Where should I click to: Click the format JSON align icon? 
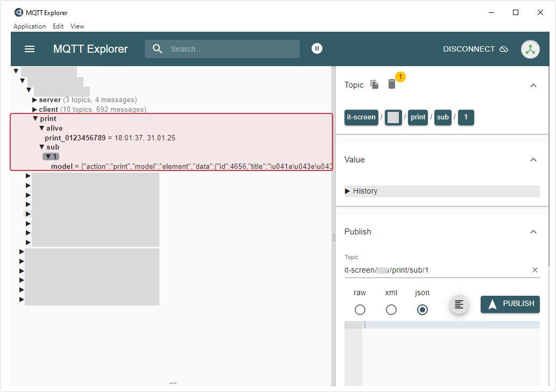pos(459,304)
